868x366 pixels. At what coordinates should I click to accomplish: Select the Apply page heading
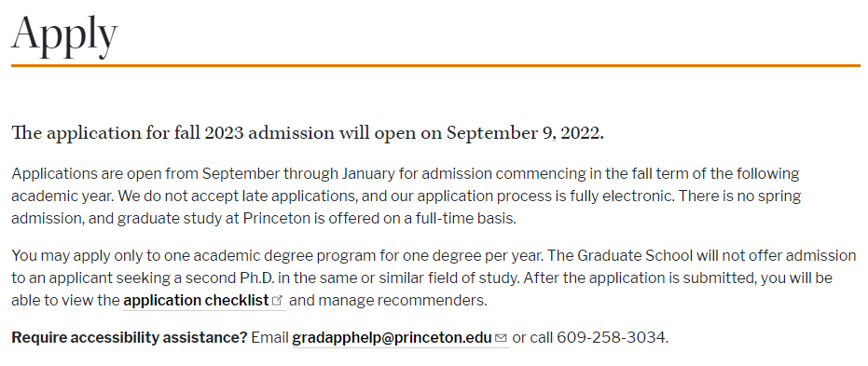pos(64,34)
